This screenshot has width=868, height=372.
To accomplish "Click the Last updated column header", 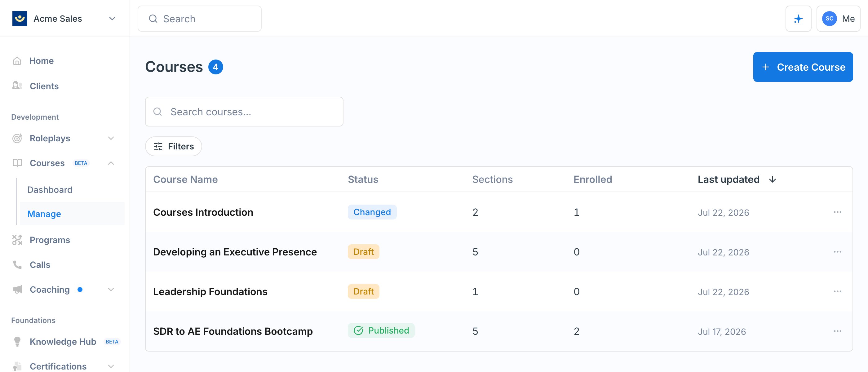I will click(728, 179).
